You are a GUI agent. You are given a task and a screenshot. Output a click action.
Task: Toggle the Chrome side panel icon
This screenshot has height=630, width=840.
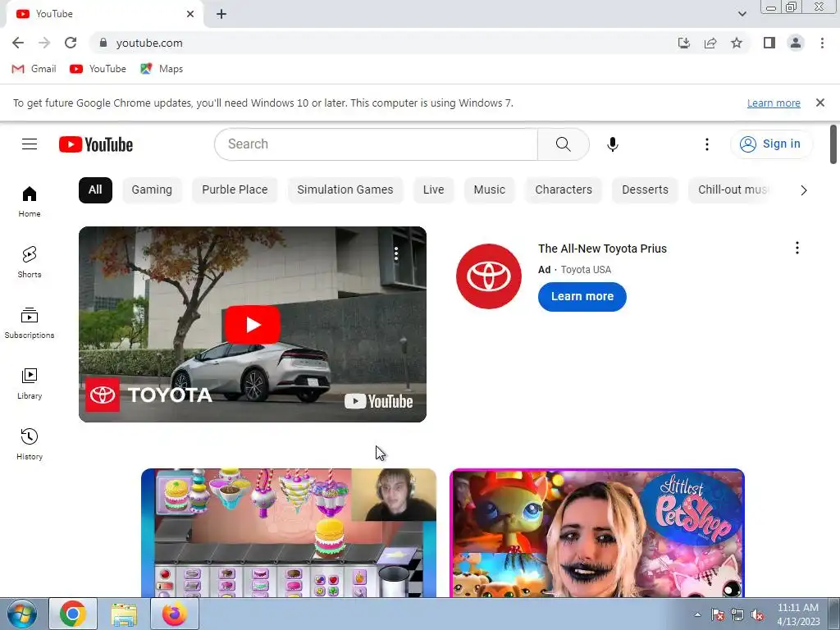point(769,43)
